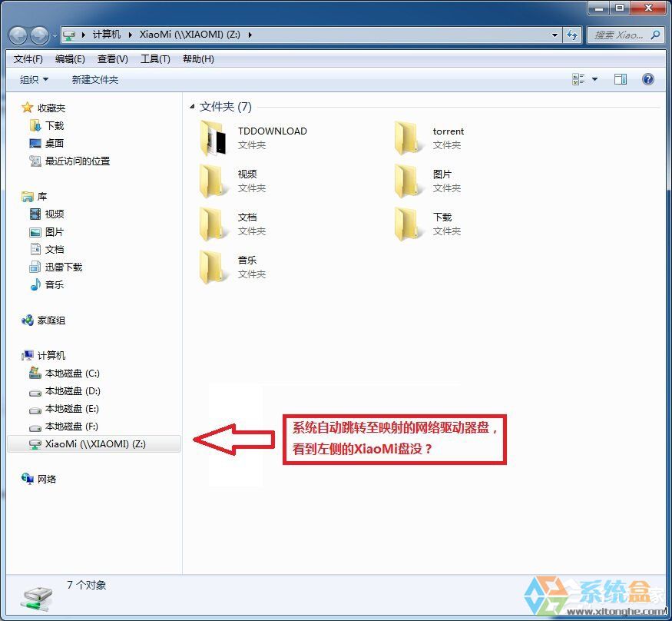This screenshot has width=672, height=621.
Task: Open recent pages dropdown beside Forward arrow
Action: point(55,35)
